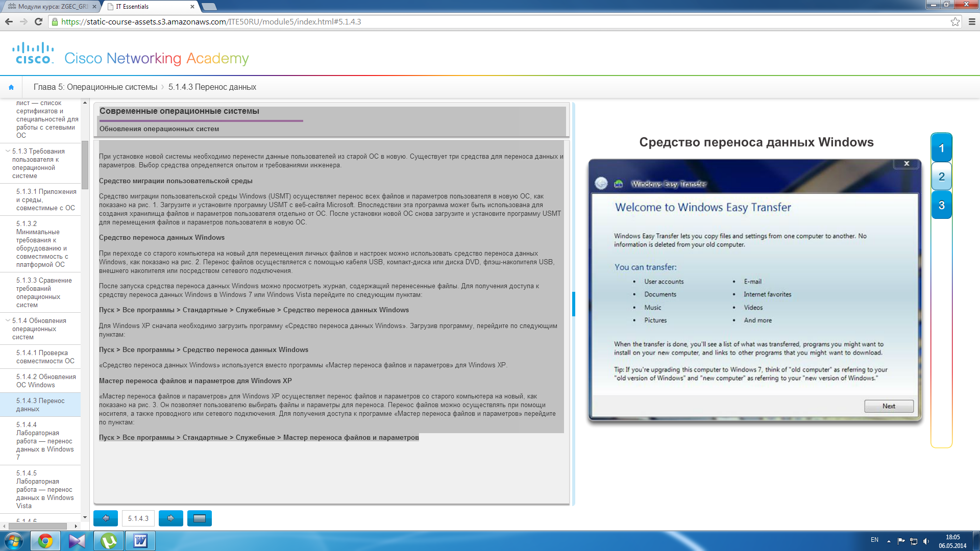Open Chrome from the taskbar
The height and width of the screenshot is (551, 980).
click(x=45, y=541)
